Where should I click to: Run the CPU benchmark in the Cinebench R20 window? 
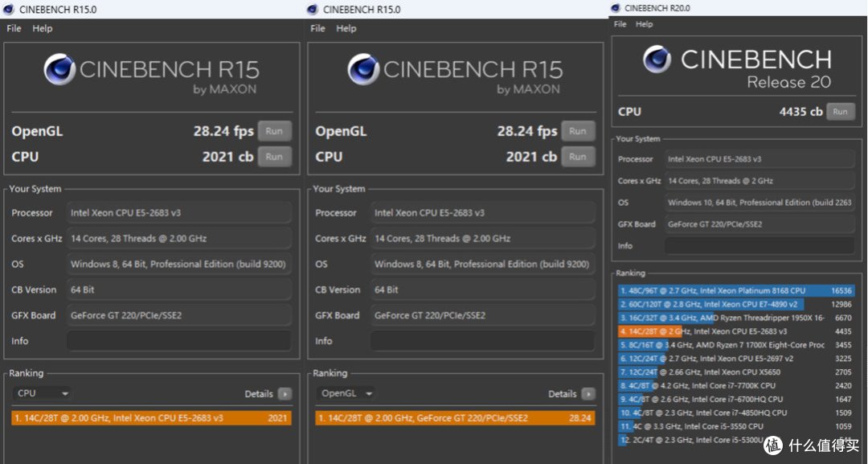(x=841, y=111)
